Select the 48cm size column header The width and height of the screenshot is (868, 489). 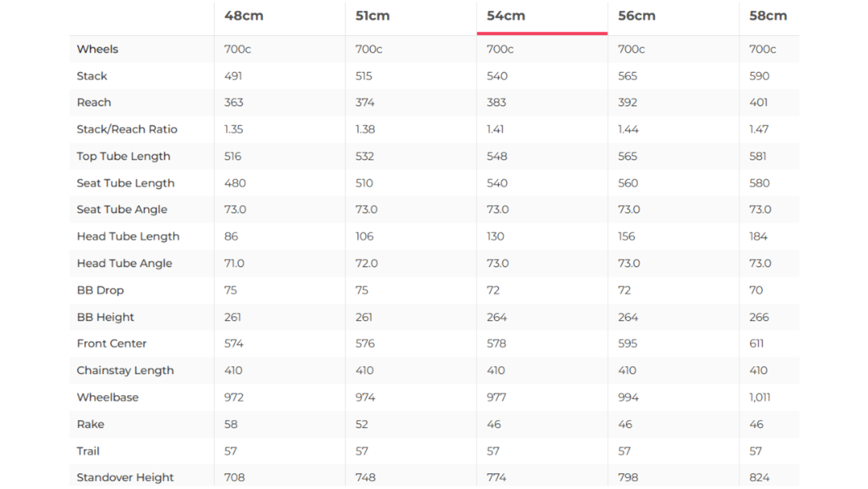point(244,16)
